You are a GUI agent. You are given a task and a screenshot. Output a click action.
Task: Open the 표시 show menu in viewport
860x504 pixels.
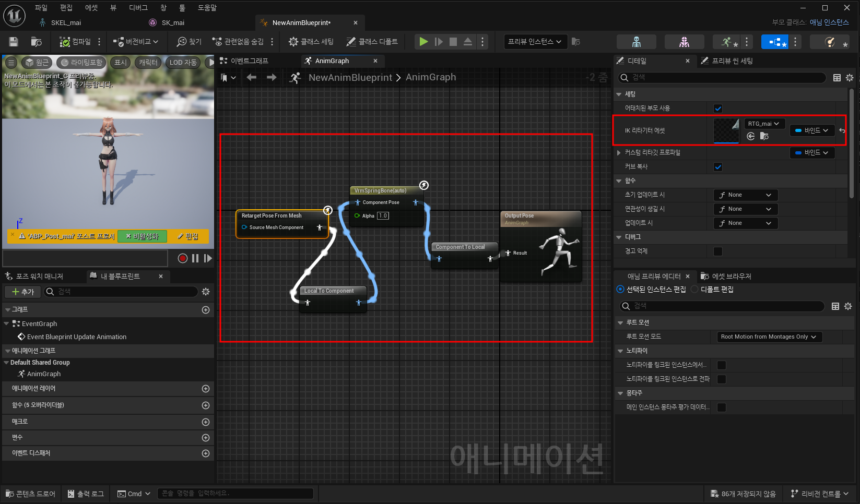[x=121, y=63]
